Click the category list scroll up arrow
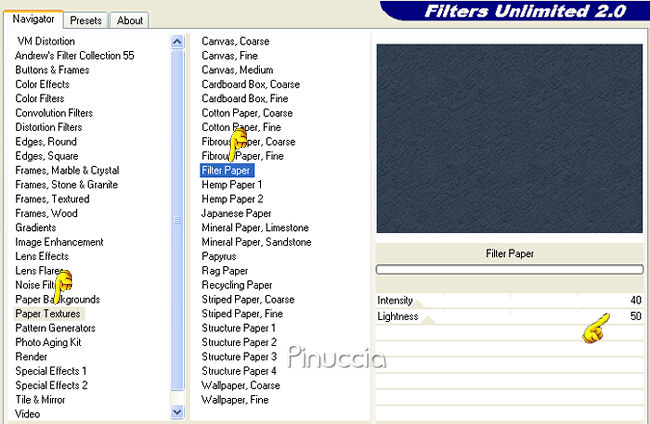The height and width of the screenshot is (424, 650). coord(177,42)
